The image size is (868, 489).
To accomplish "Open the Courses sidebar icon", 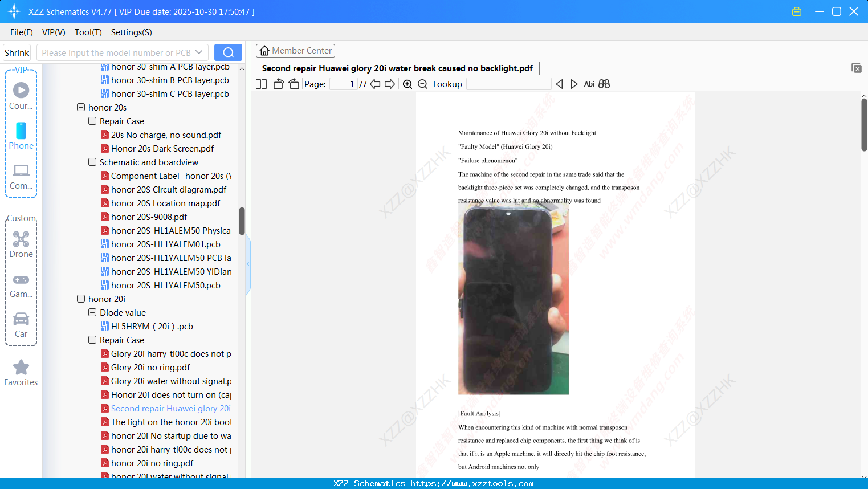I will click(x=21, y=96).
